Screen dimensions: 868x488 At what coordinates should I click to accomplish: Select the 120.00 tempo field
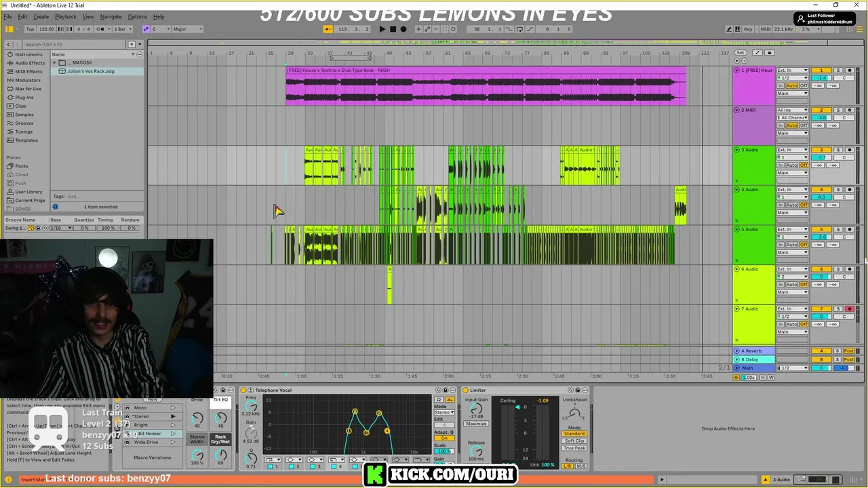click(47, 29)
